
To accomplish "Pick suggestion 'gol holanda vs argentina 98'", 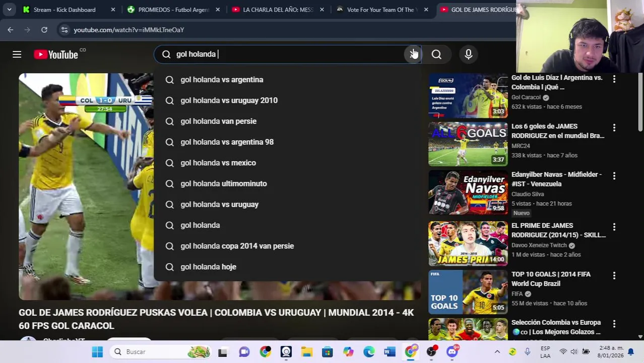I will click(287, 142).
